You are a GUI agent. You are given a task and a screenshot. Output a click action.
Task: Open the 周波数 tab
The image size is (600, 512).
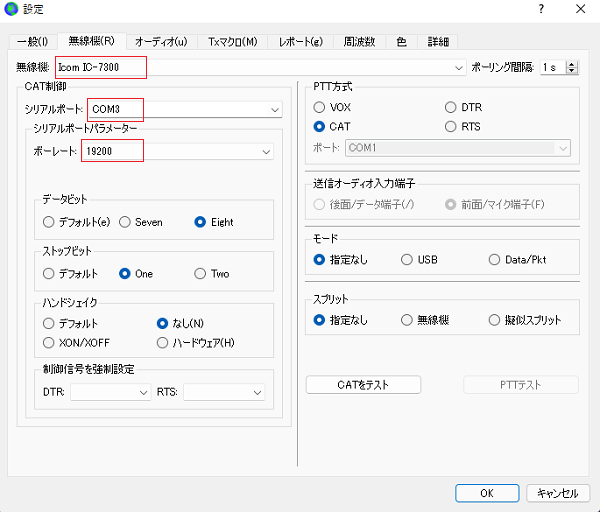[359, 41]
